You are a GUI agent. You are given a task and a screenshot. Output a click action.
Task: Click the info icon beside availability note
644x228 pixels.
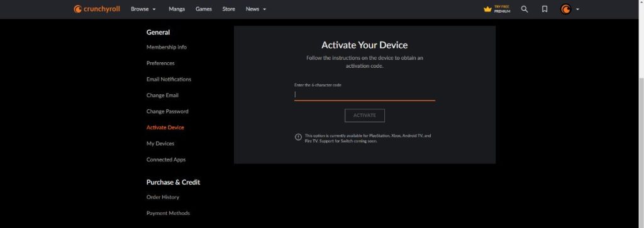pos(299,137)
